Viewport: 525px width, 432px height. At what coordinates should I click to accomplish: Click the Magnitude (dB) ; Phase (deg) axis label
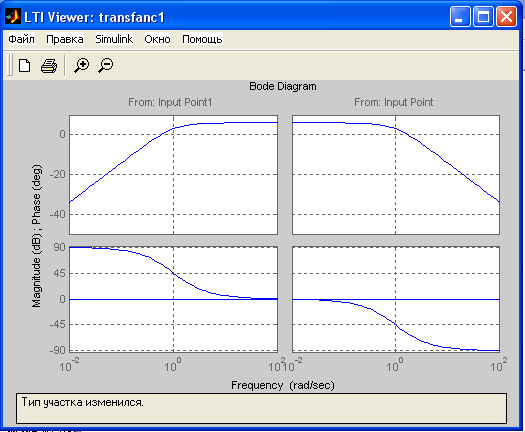click(36, 236)
